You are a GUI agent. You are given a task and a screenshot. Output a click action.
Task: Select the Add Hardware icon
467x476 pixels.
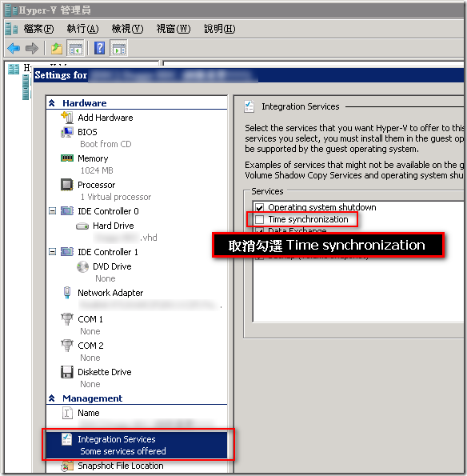[67, 118]
